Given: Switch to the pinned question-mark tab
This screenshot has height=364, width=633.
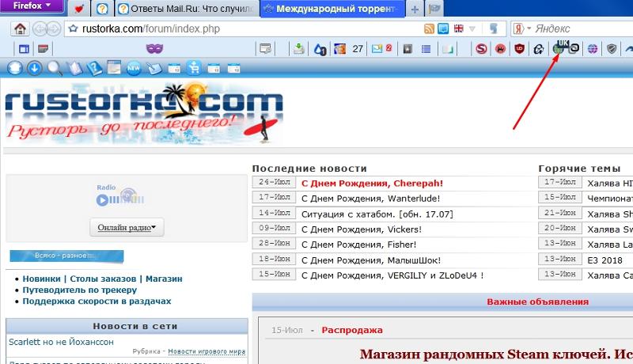Looking at the screenshot, I should click(102, 9).
